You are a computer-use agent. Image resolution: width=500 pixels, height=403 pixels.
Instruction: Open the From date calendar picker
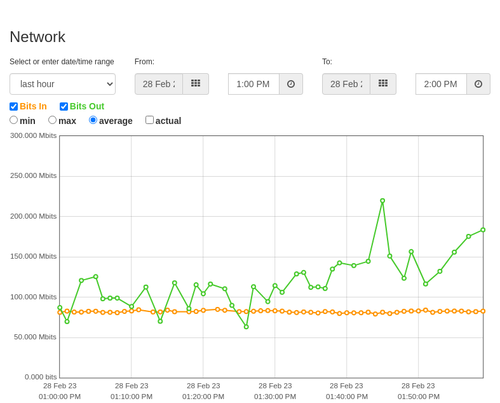pyautogui.click(x=196, y=84)
